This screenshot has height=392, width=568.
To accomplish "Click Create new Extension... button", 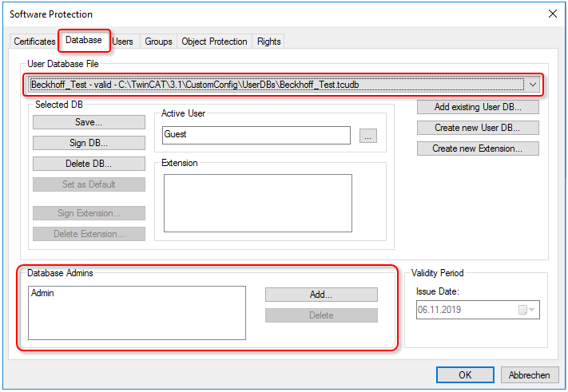I will (x=478, y=148).
